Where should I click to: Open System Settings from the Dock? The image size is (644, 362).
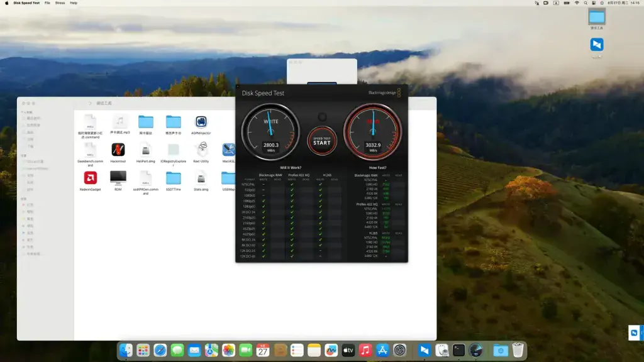click(x=399, y=350)
